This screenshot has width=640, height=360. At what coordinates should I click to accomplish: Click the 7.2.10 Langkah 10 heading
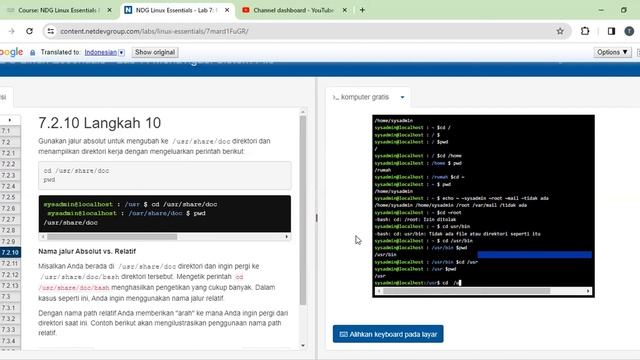click(100, 123)
